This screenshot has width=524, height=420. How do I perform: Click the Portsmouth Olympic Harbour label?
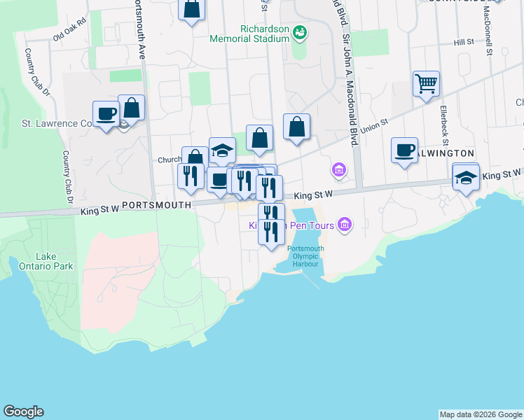tap(305, 256)
